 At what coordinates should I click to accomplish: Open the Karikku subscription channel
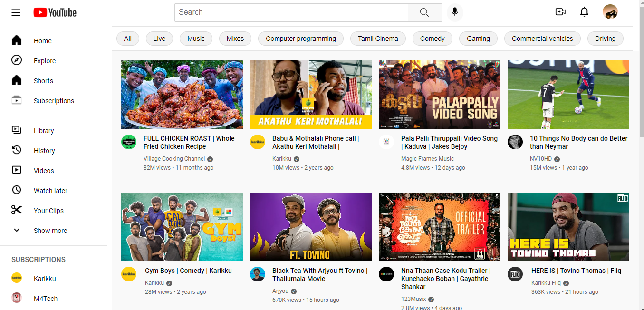45,279
